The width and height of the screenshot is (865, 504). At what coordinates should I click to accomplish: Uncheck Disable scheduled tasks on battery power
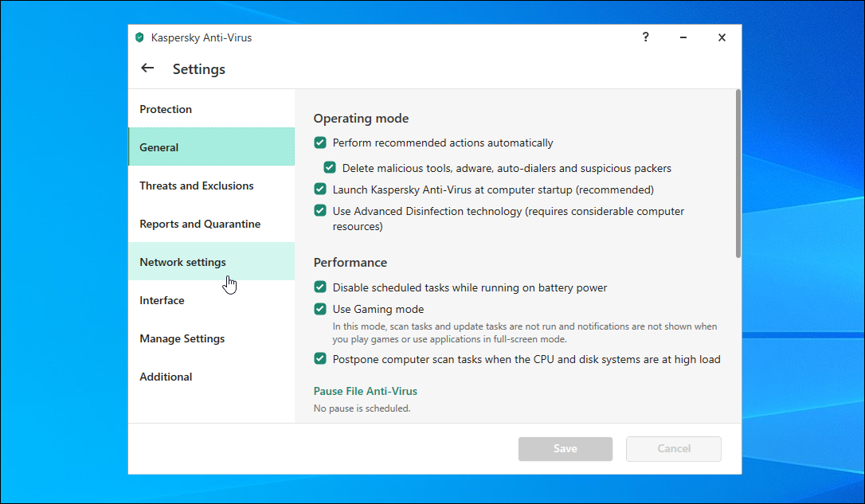click(320, 287)
